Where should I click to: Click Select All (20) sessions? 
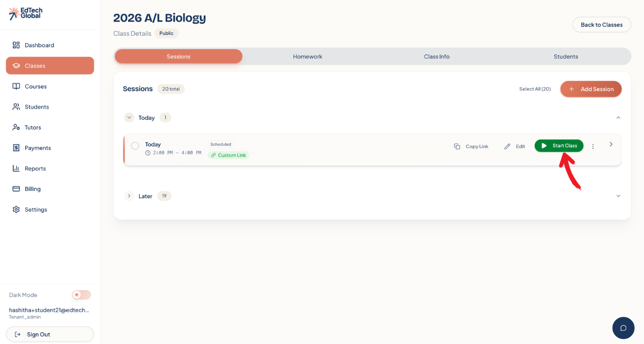pyautogui.click(x=535, y=89)
